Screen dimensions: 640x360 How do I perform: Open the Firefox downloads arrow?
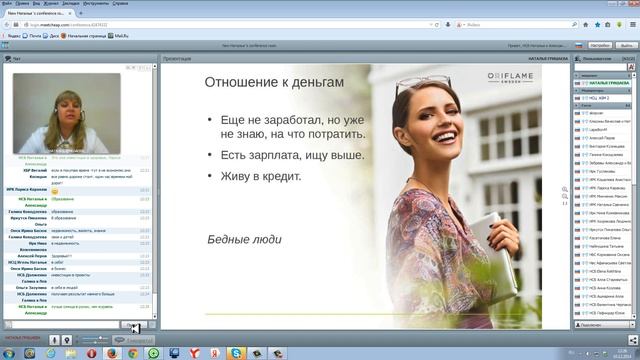448,24
